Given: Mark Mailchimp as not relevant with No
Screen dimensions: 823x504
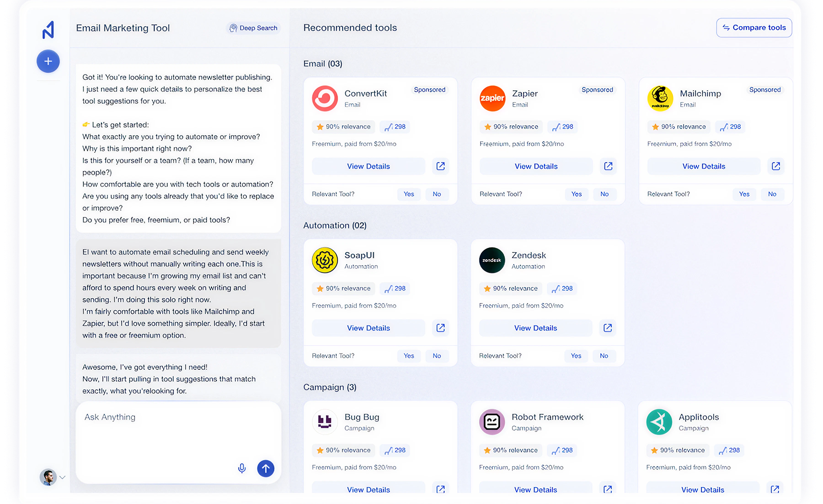Looking at the screenshot, I should (x=772, y=194).
